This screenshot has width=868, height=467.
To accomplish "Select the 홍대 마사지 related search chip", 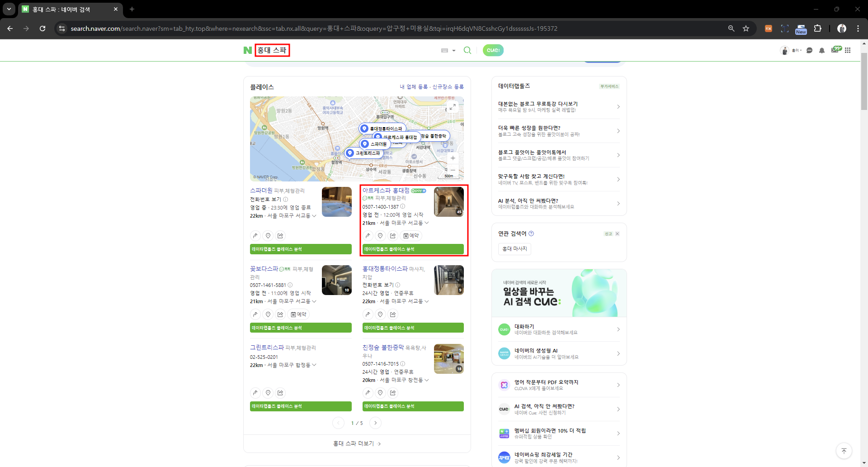I will point(515,249).
